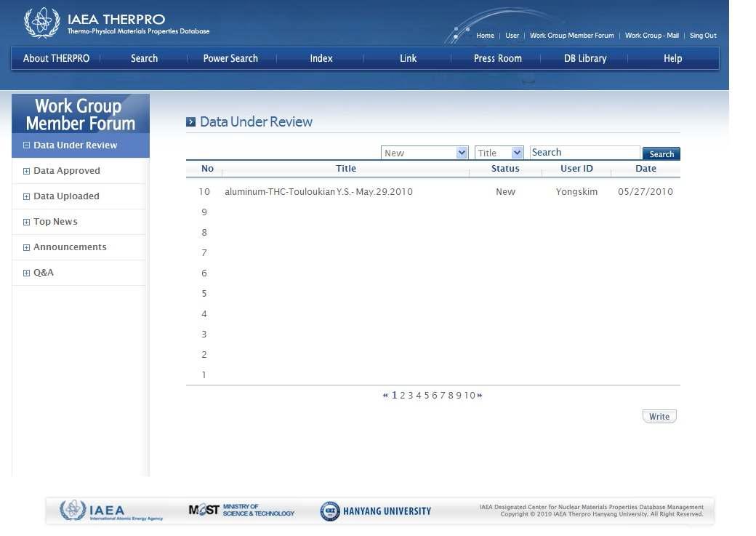Click the Sing Out link
This screenshot has height=536, width=756.
[x=703, y=36]
